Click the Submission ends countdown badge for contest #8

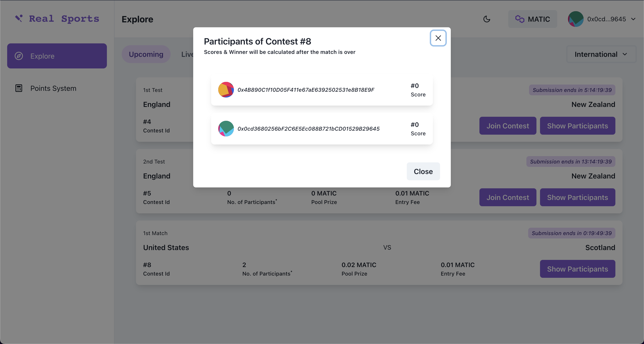click(x=572, y=233)
